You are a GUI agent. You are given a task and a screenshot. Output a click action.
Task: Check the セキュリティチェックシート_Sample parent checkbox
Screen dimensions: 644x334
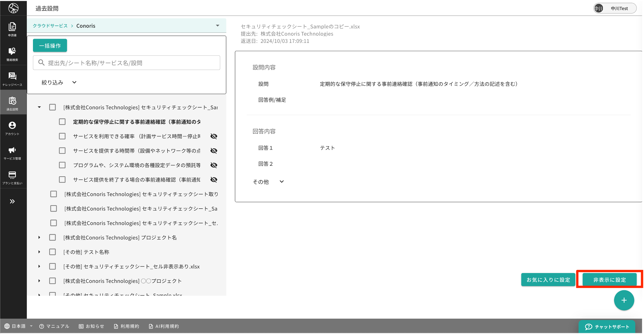click(52, 107)
